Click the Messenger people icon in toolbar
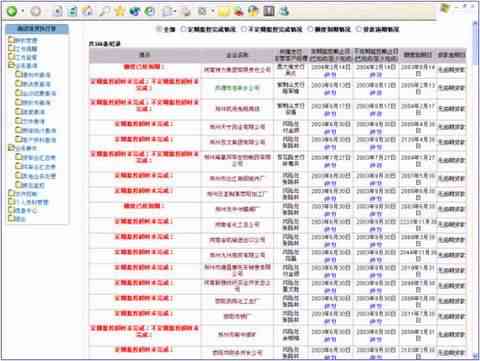The width and height of the screenshot is (480, 361). 253,12
